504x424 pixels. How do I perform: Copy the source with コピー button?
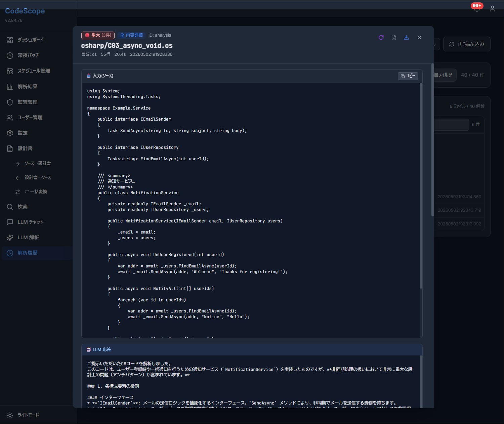point(408,76)
